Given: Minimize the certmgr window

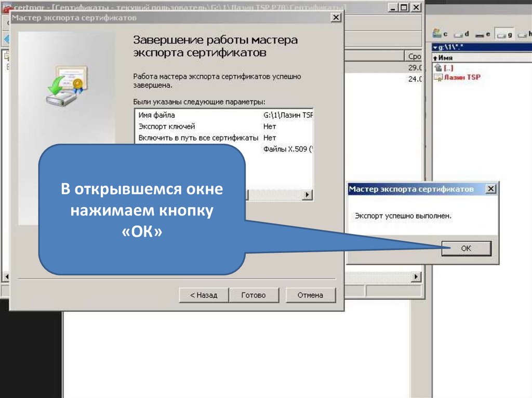Looking at the screenshot, I should pos(393,7).
